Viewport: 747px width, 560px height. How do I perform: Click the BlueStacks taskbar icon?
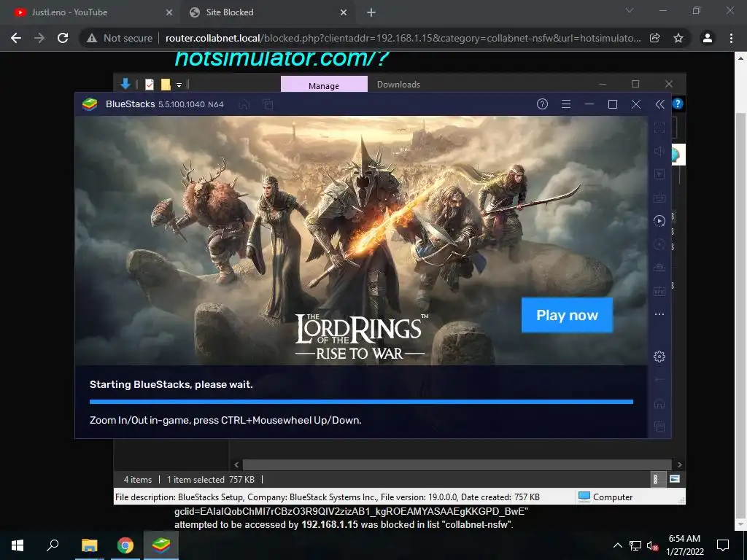click(x=161, y=545)
